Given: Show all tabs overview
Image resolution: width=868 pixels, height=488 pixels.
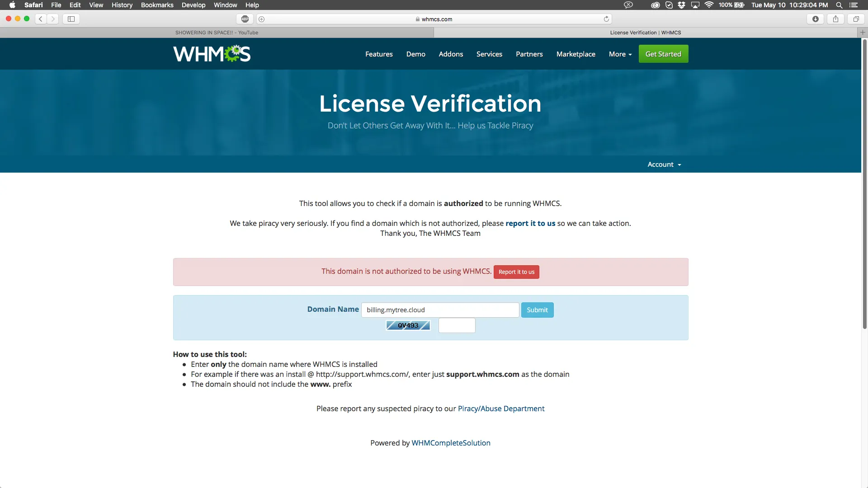Looking at the screenshot, I should [x=856, y=19].
